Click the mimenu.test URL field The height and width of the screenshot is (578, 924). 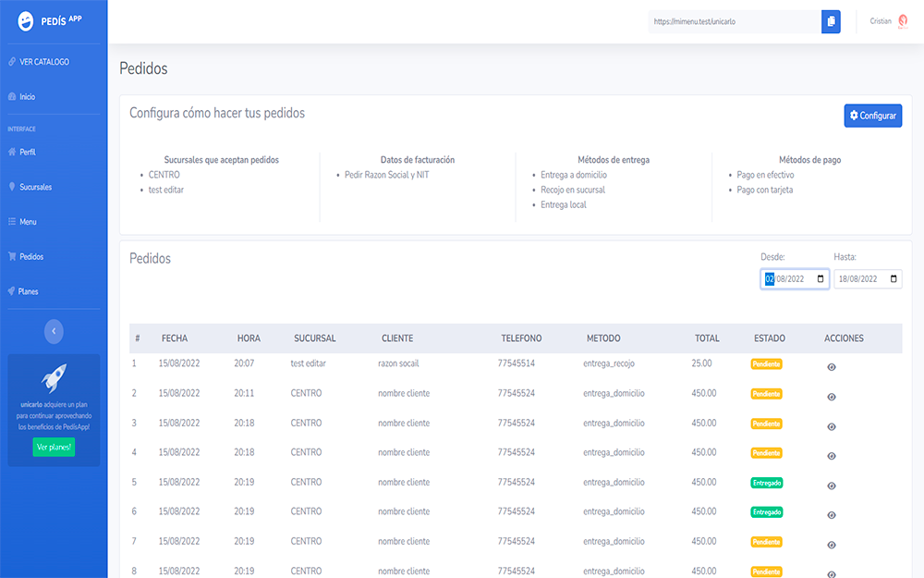pyautogui.click(x=734, y=21)
